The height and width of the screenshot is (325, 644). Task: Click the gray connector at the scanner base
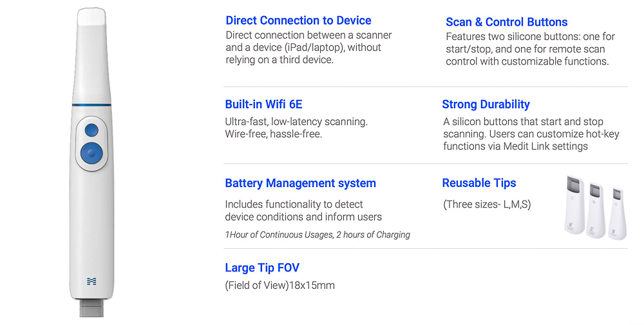tap(91, 308)
